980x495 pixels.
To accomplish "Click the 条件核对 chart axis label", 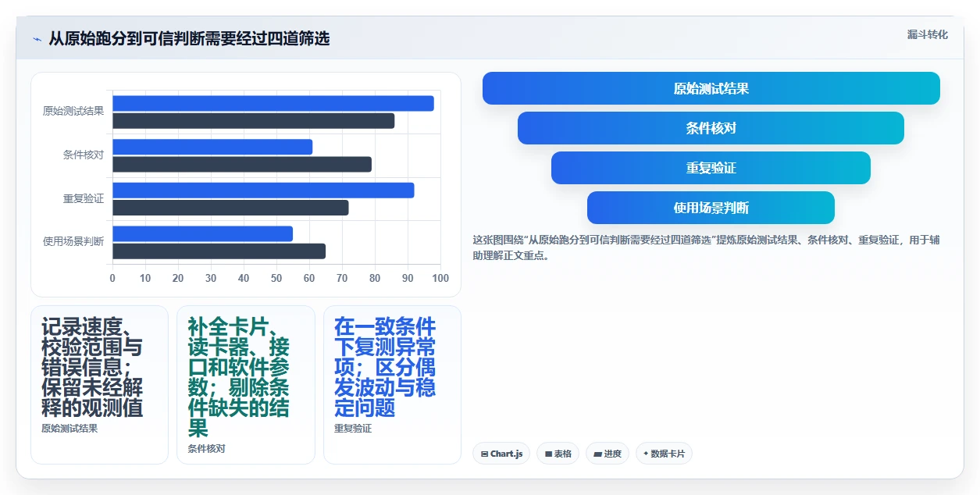I will [84, 155].
